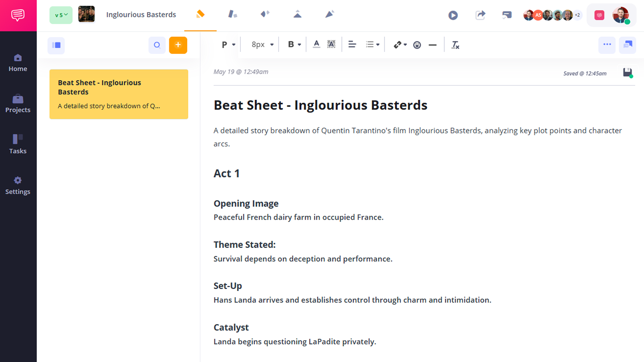Click the Peaceful French dairy farm line
Viewport: 644px width, 362px height.
click(x=298, y=217)
